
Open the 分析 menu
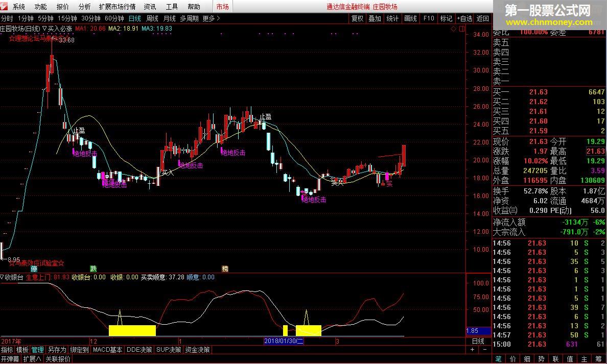point(84,7)
